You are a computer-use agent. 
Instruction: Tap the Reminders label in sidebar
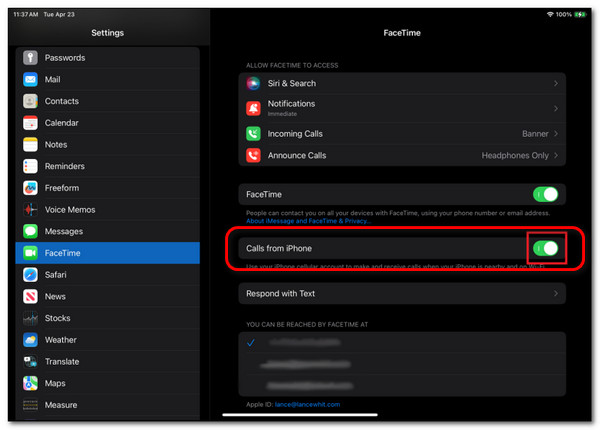point(65,166)
